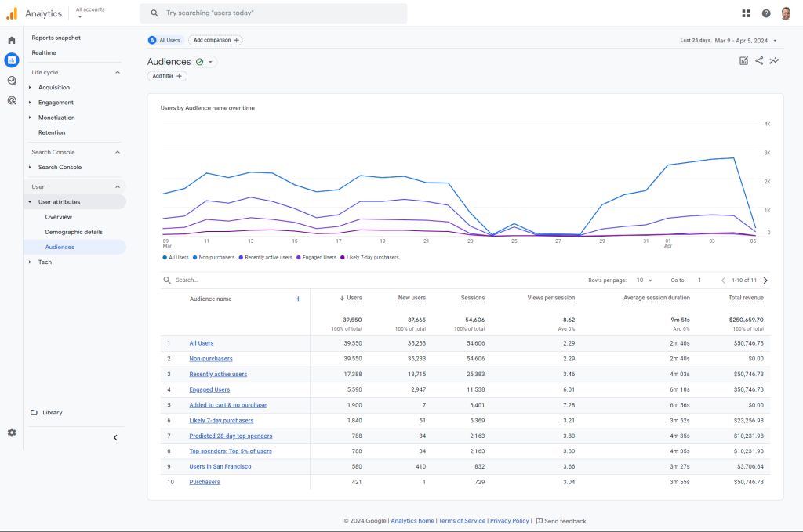Collapse the User section
The image size is (803, 532).
coord(118,187)
